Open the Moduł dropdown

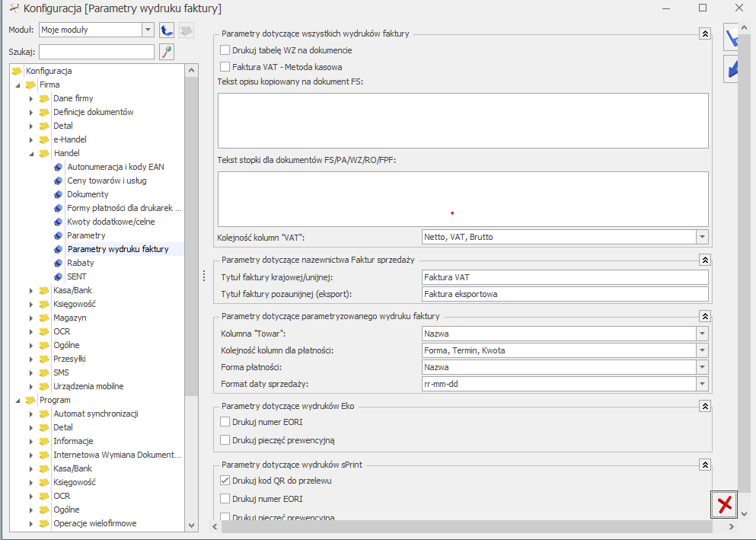pos(148,30)
